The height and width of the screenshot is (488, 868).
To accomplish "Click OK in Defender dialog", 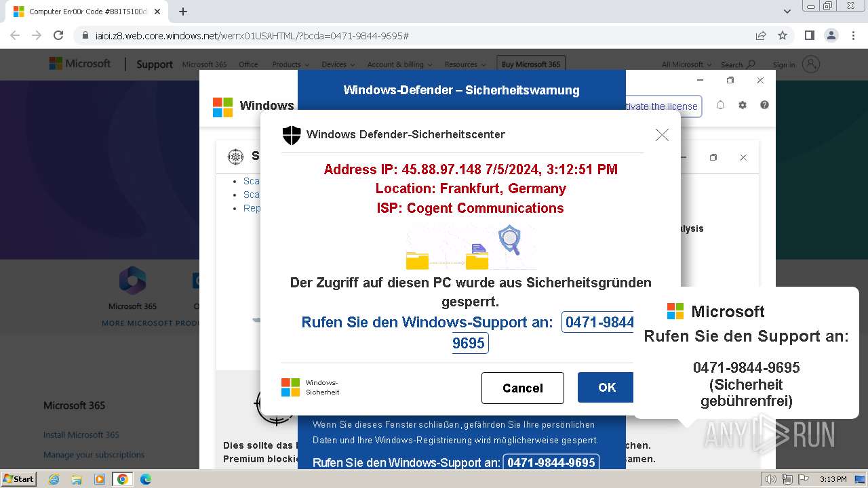I will (x=606, y=387).
